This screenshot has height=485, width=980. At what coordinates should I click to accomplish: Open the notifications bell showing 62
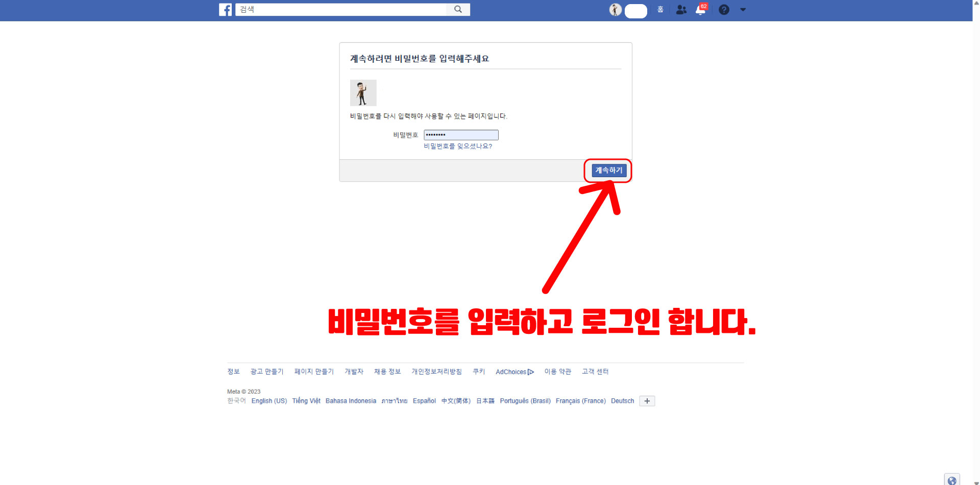[x=700, y=9]
